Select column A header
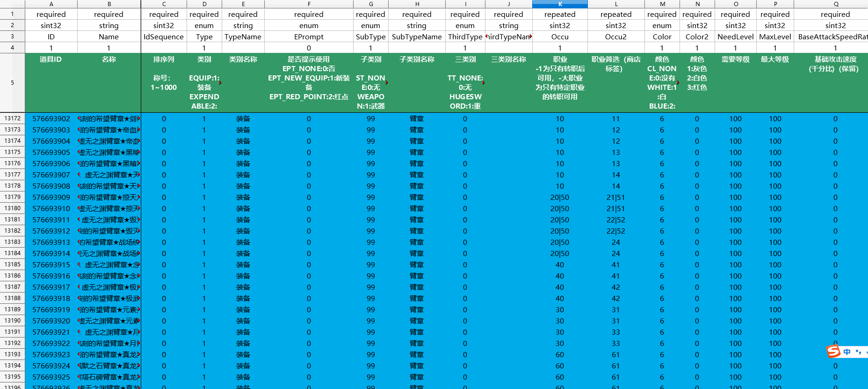868x389 pixels. click(51, 4)
